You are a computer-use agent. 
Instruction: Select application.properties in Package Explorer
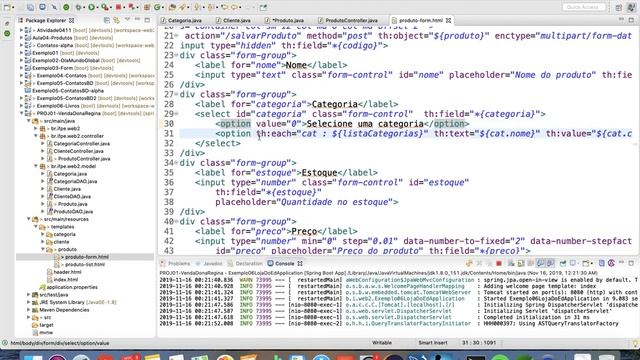coord(72,287)
